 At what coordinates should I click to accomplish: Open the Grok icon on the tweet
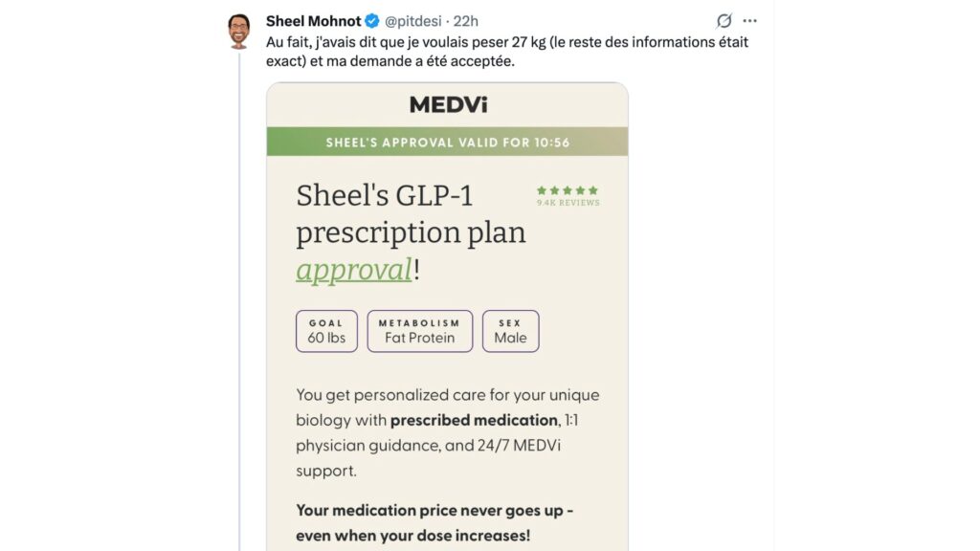point(724,21)
